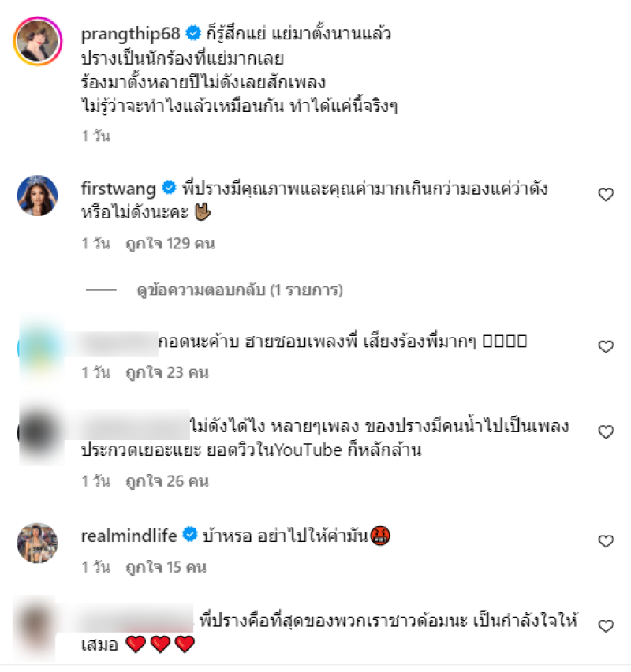Screen dimensions: 631x672
Task: Like the firstwang comment with heart icon
Action: (606, 195)
